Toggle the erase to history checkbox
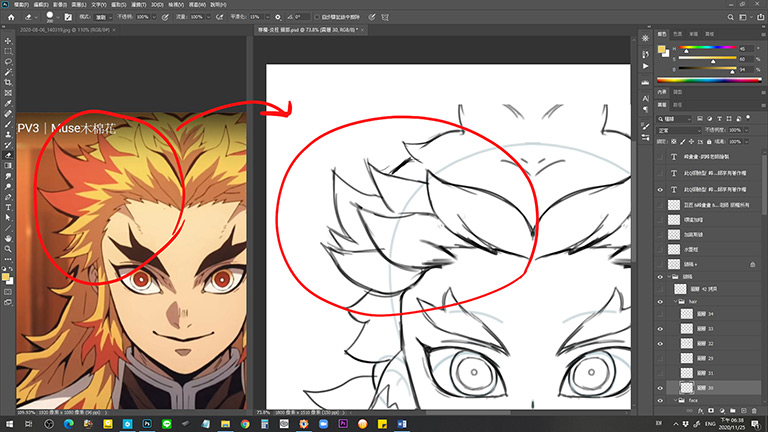This screenshot has height=432, width=768. [x=317, y=17]
